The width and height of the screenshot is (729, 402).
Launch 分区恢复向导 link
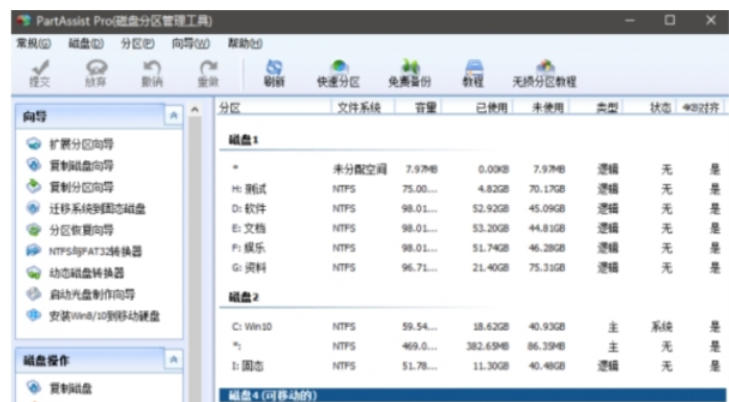pos(81,230)
